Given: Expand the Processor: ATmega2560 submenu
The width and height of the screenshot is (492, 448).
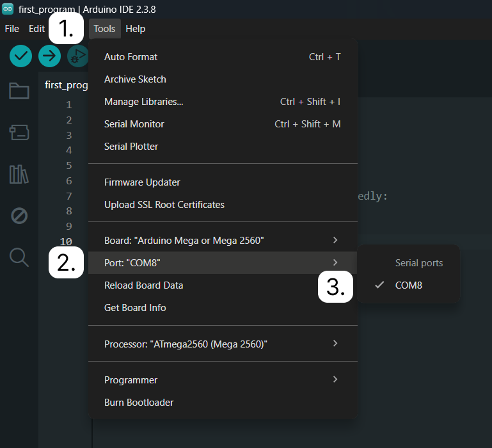Looking at the screenshot, I should point(223,344).
